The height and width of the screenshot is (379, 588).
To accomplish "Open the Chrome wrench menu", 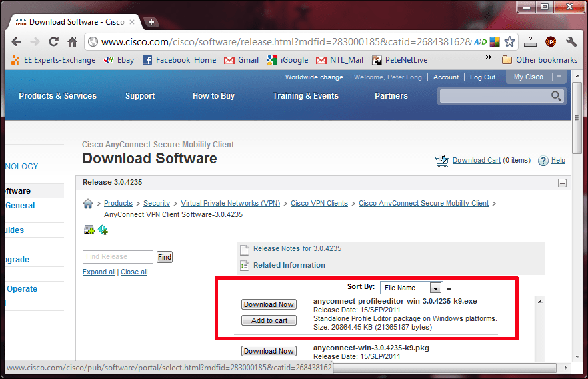I will [x=571, y=41].
